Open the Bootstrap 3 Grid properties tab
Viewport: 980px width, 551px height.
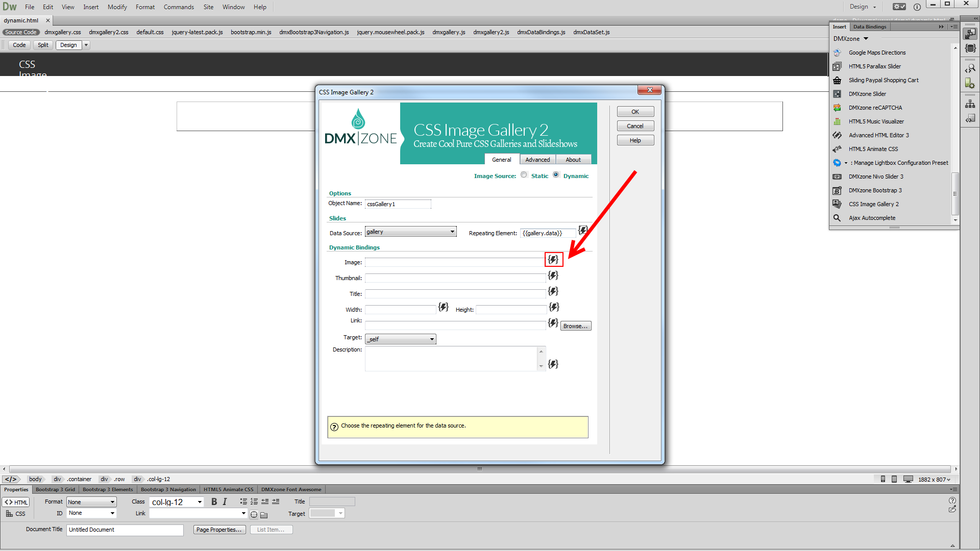click(55, 489)
